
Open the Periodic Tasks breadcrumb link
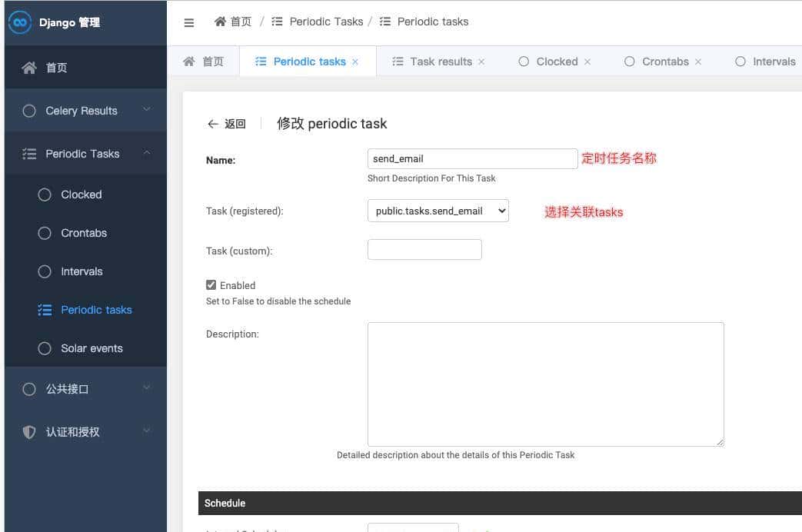[x=324, y=22]
